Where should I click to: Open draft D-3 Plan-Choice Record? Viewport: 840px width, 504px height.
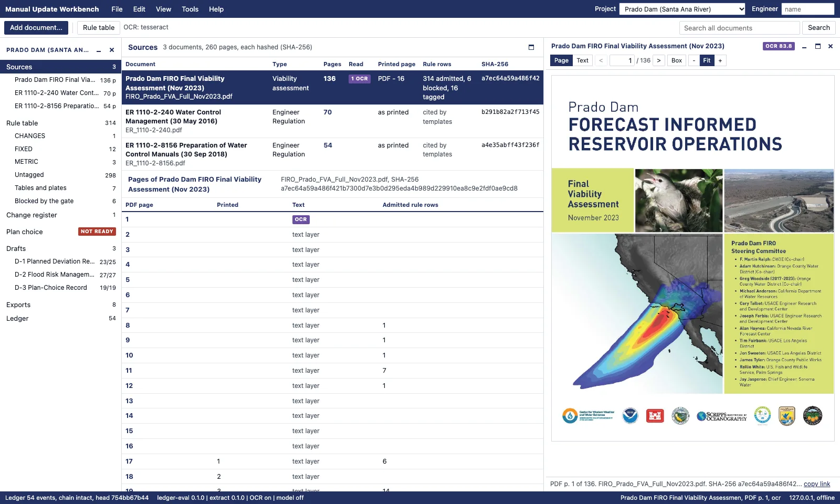(x=61, y=288)
